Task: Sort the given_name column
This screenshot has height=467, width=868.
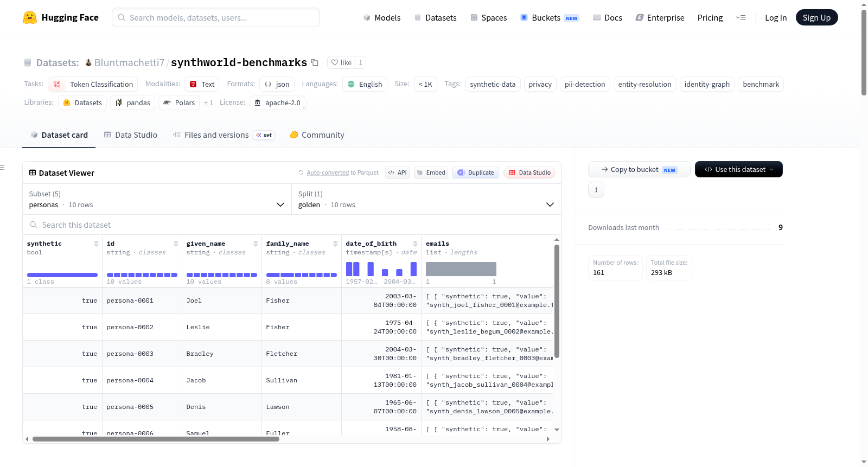Action: 256,244
